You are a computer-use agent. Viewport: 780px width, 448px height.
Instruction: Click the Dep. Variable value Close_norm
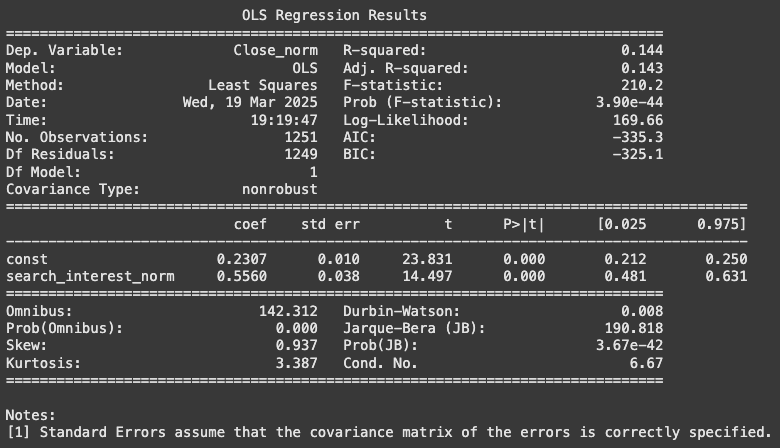275,49
